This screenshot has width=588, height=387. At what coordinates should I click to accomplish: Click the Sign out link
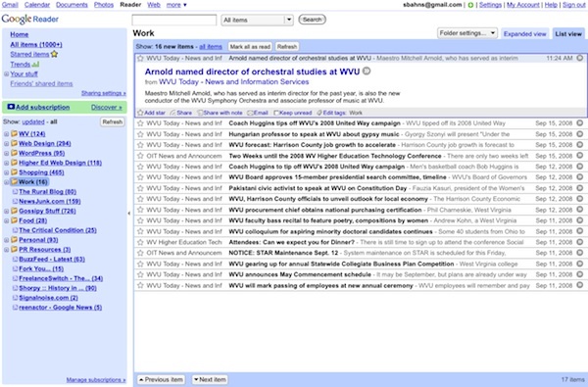[x=573, y=5]
